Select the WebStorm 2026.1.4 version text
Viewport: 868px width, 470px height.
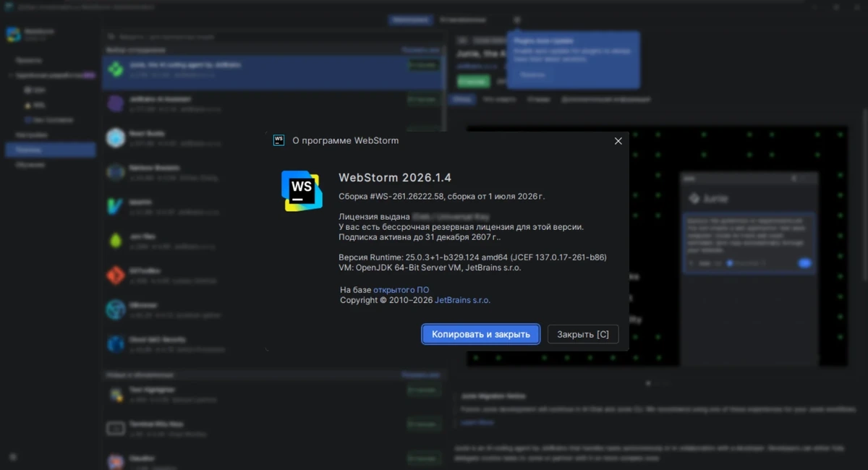(x=395, y=178)
